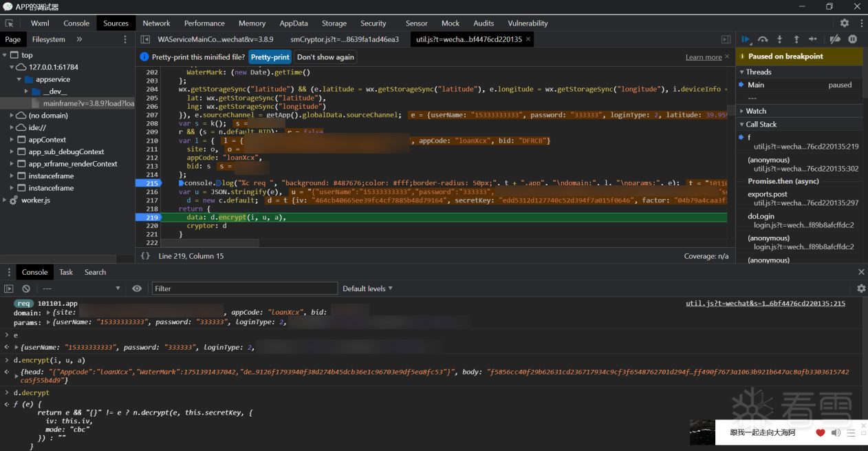Click the braces format icon below code
The image size is (868, 451).
point(145,256)
